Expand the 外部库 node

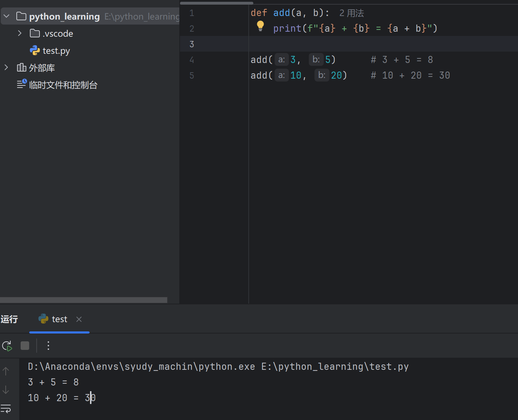pyautogui.click(x=6, y=68)
